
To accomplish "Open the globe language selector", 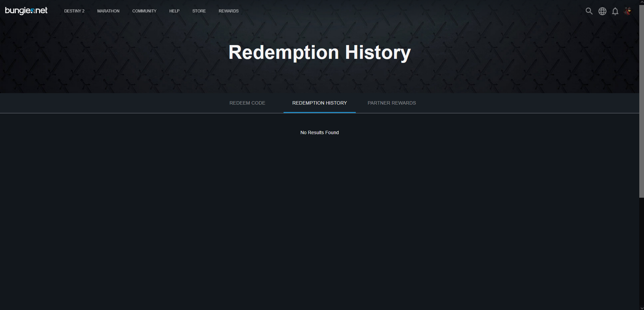I will pyautogui.click(x=602, y=11).
